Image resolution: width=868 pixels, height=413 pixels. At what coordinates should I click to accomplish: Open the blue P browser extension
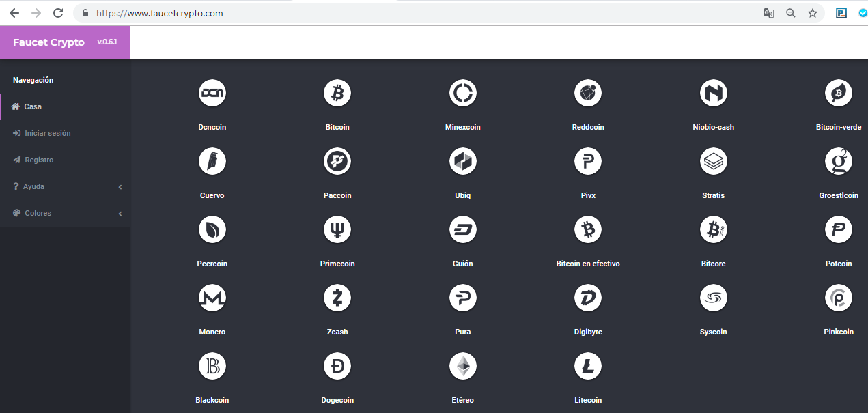click(x=842, y=13)
